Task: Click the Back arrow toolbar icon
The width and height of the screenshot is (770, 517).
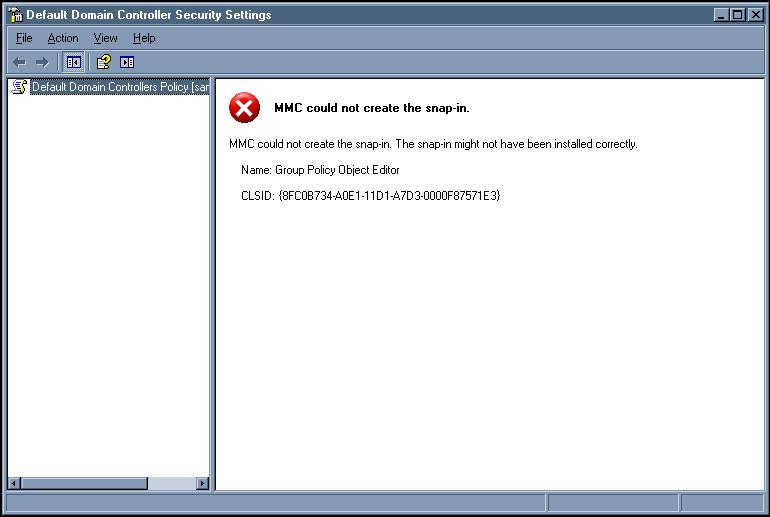Action: pyautogui.click(x=20, y=62)
